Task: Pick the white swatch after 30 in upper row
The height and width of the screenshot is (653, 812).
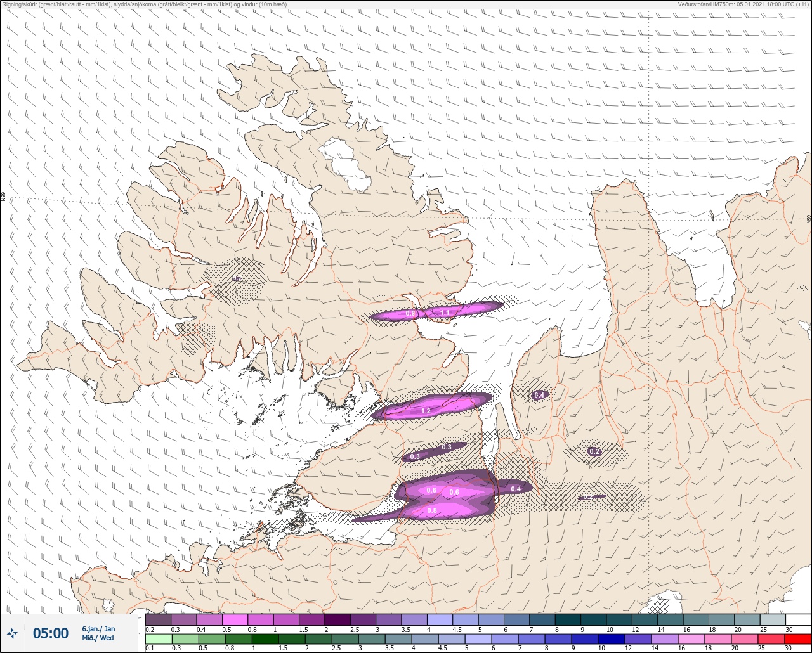Action: [798, 619]
